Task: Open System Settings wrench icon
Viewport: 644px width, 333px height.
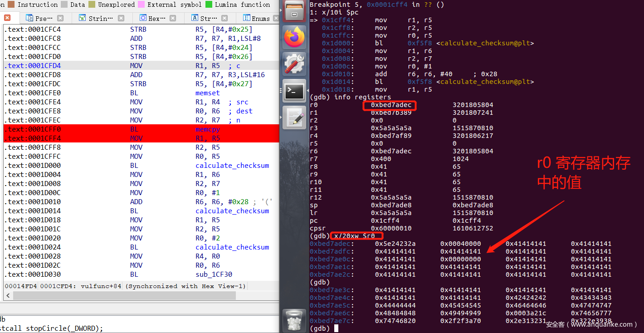Action: [x=295, y=64]
